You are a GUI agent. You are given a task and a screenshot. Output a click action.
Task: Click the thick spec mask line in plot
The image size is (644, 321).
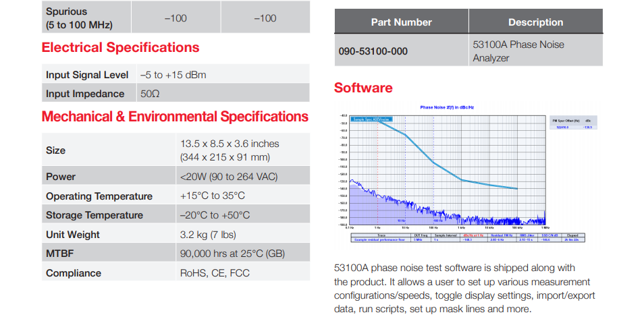tap(433, 162)
